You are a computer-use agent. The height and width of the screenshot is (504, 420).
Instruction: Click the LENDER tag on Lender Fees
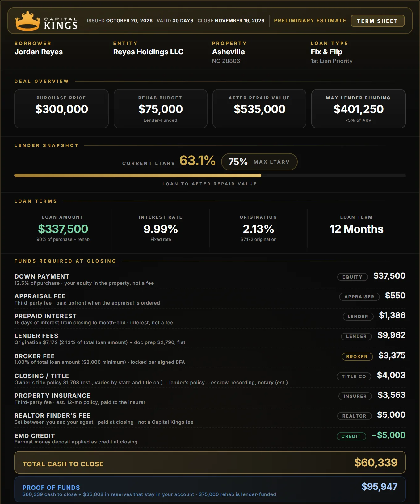pos(356,336)
